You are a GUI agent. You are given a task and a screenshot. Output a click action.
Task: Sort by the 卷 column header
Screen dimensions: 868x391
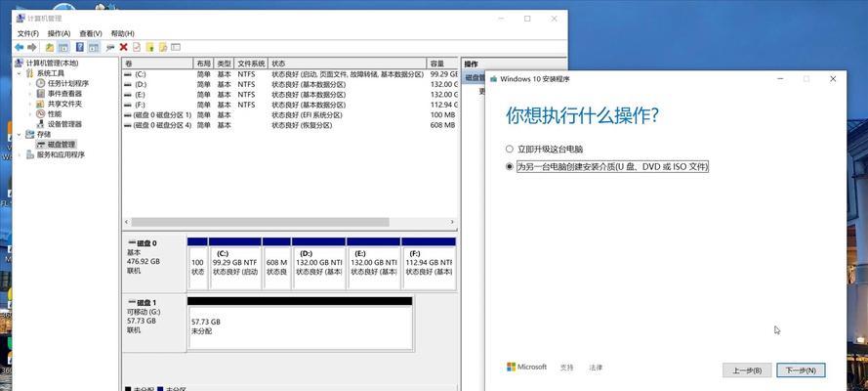pyautogui.click(x=157, y=64)
